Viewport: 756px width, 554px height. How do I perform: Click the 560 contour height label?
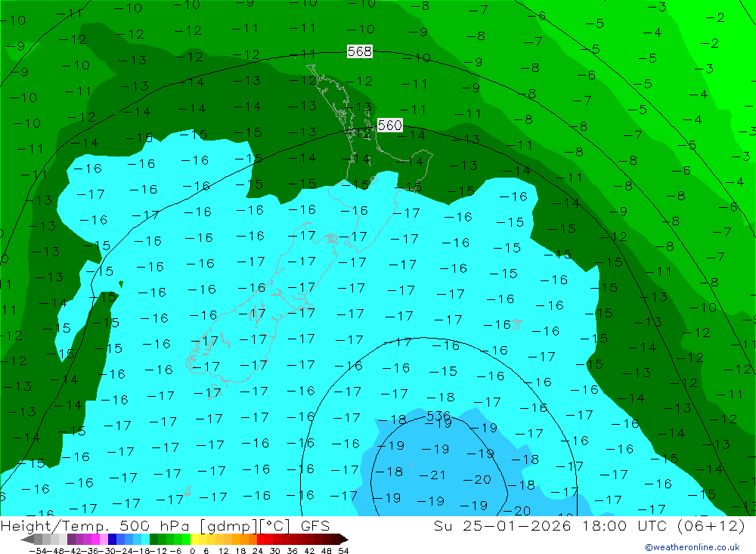pos(389,125)
